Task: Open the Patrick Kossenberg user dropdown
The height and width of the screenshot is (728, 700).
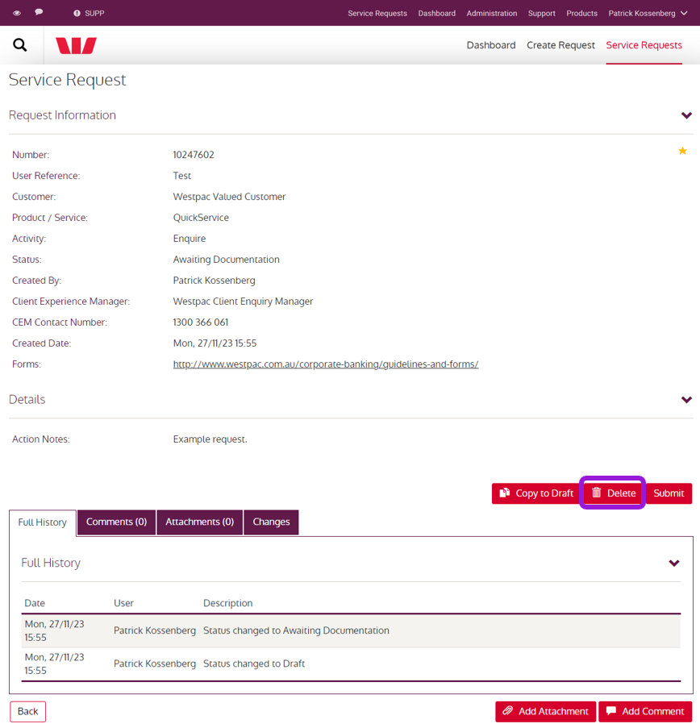Action: [648, 13]
